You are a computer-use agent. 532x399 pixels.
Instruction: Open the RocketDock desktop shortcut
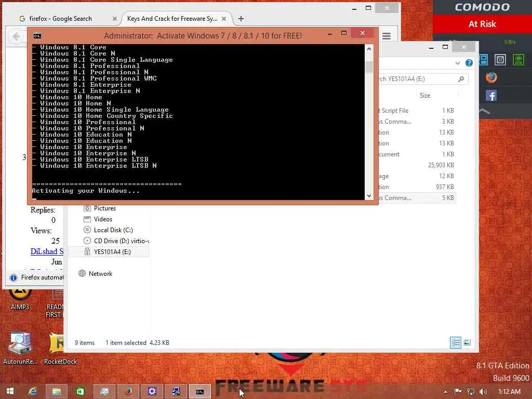(x=60, y=349)
